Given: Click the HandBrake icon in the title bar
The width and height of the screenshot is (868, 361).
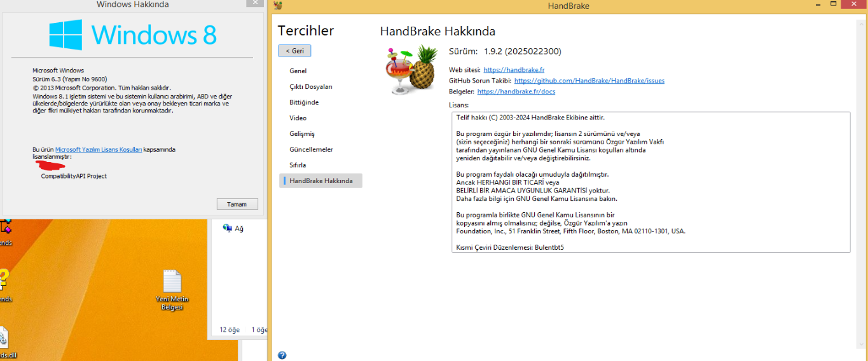Looking at the screenshot, I should pyautogui.click(x=278, y=6).
